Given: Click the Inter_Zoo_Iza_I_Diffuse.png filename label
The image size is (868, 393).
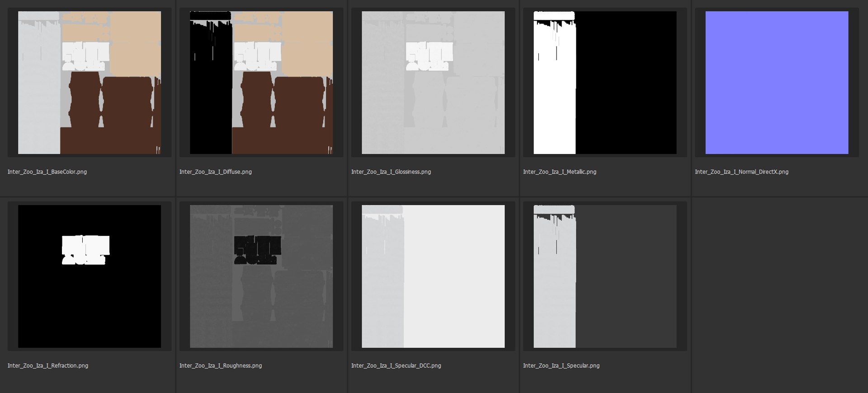Looking at the screenshot, I should [216, 172].
